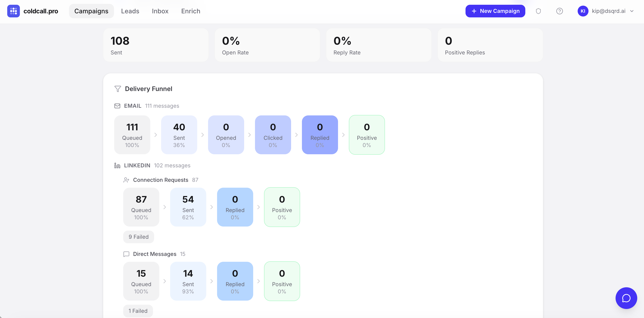
Task: Click the EMAIL envelope icon
Action: tap(117, 106)
